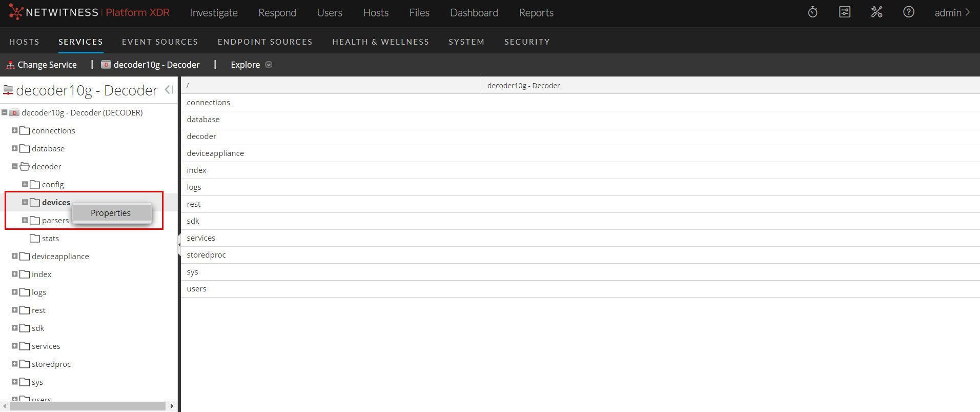Click the tree panel horizontal scrollbar
The width and height of the screenshot is (980, 412).
click(x=87, y=406)
